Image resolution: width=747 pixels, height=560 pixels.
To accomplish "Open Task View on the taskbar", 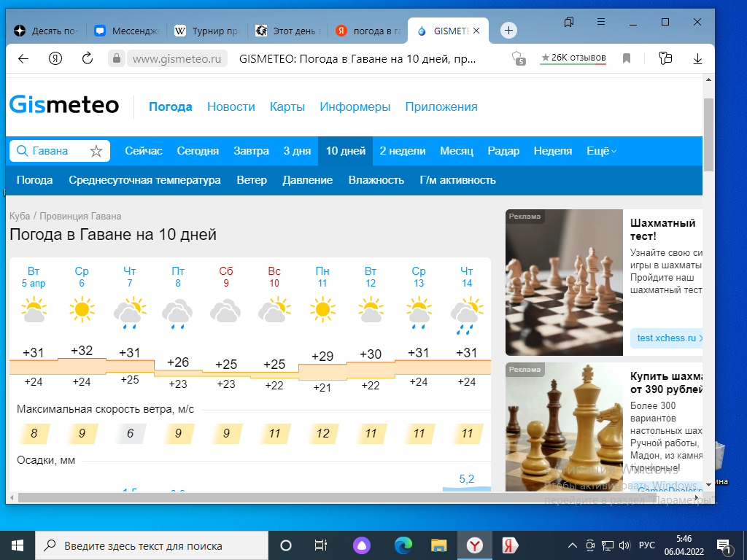I will (x=321, y=545).
